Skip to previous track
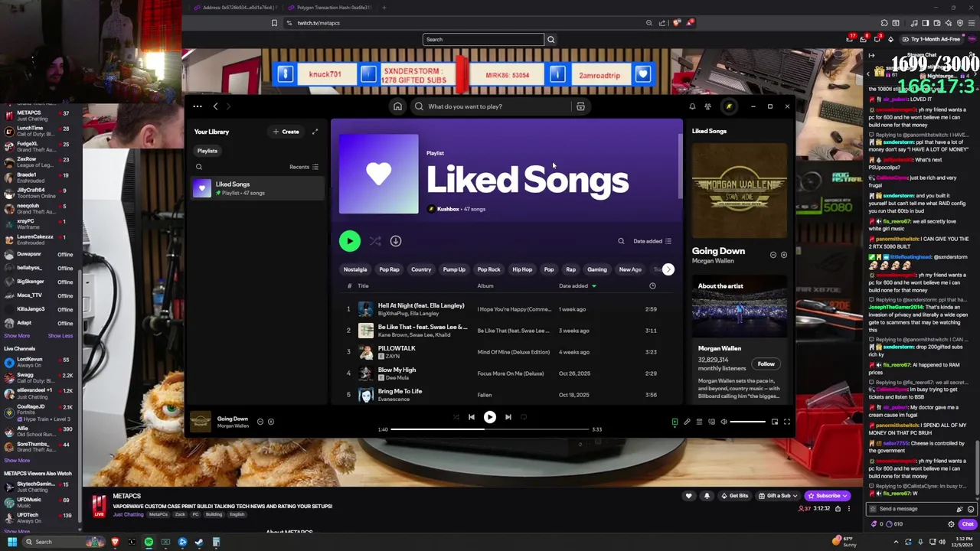This screenshot has width=980, height=551. pyautogui.click(x=471, y=417)
